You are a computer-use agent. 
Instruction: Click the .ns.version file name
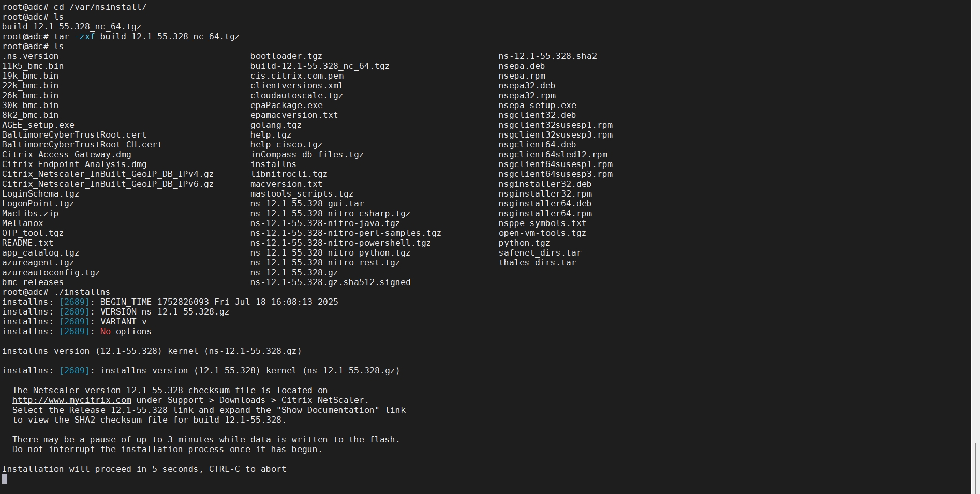(x=31, y=56)
